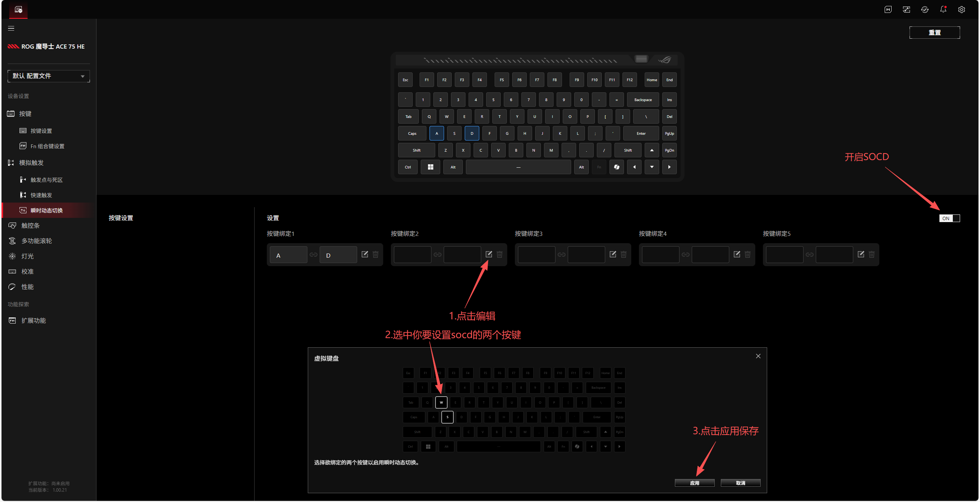
Task: Click the up arrow key on the main keyboard
Action: click(652, 150)
